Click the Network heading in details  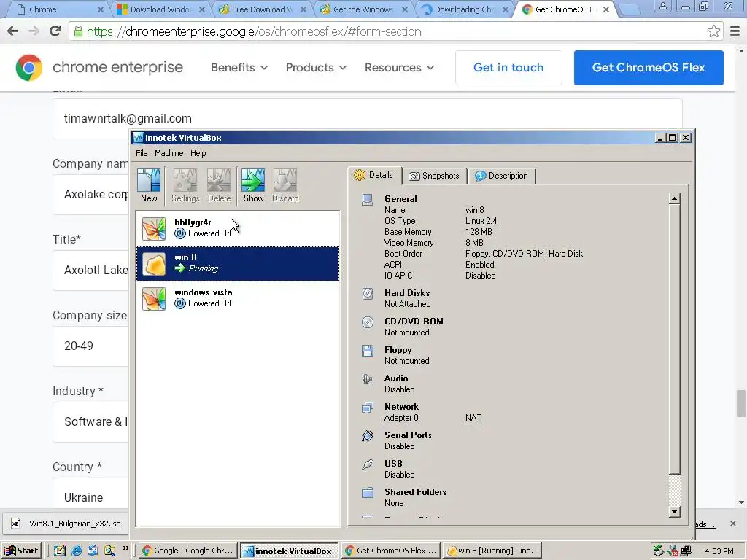pos(401,407)
